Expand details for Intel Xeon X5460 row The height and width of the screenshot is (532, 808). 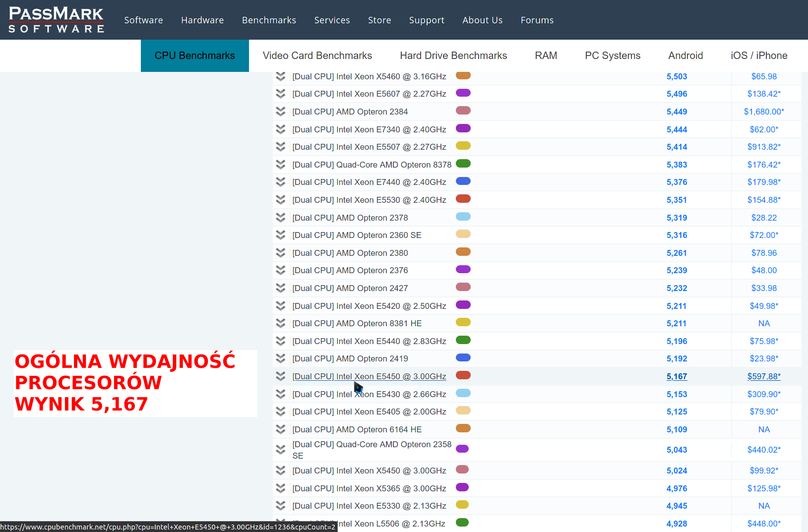point(281,76)
